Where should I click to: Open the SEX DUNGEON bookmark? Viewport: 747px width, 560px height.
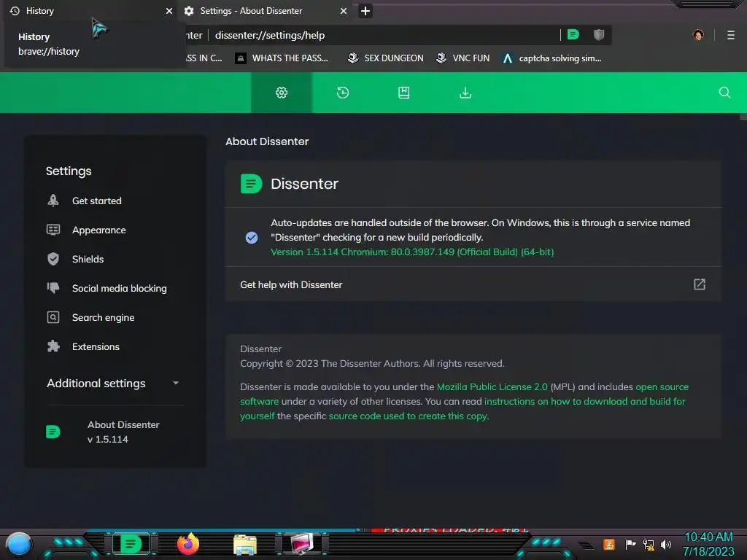(x=386, y=58)
